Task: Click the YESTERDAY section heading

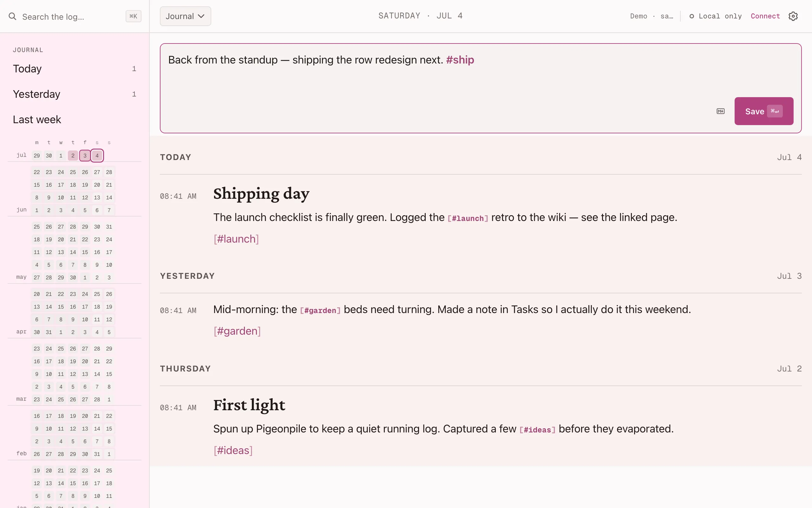Action: pyautogui.click(x=187, y=276)
